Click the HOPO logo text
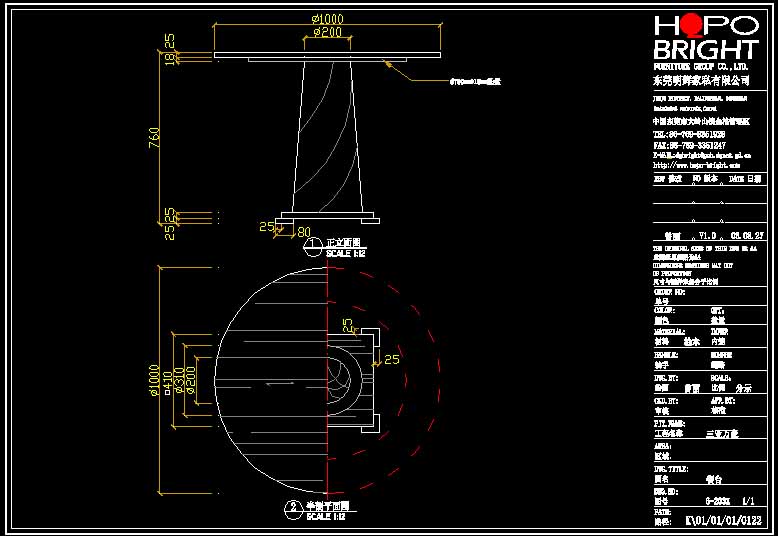The width and height of the screenshot is (778, 536). pos(706,26)
